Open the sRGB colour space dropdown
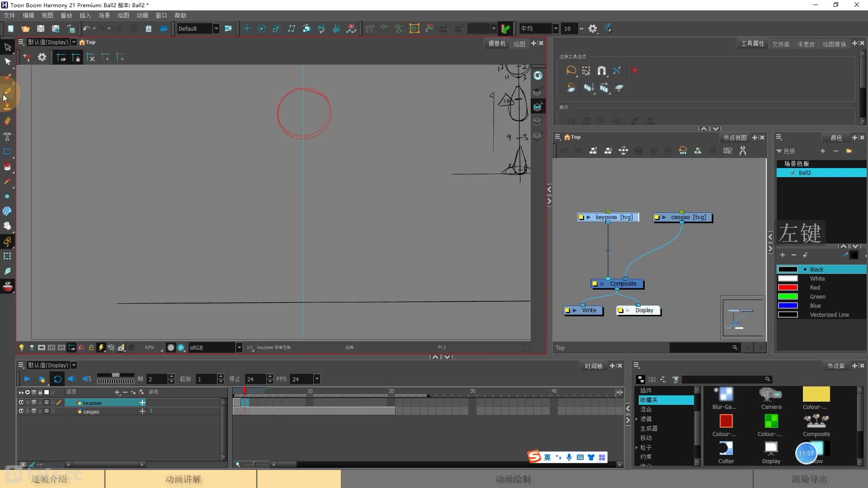 239,347
